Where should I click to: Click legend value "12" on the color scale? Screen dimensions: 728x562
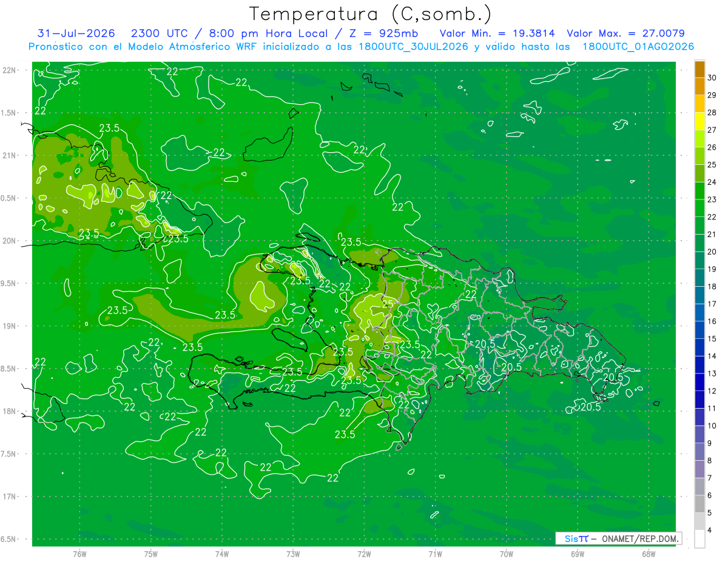[712, 391]
